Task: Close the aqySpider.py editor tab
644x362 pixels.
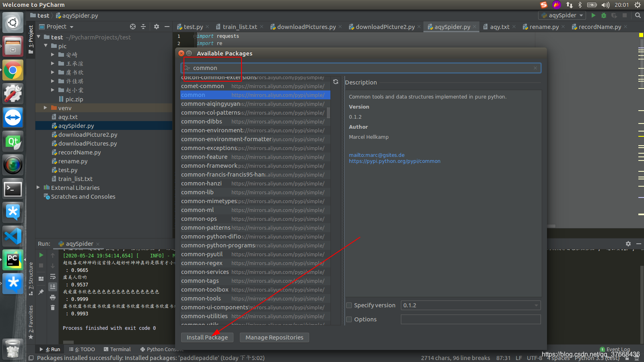Action: [475, 27]
